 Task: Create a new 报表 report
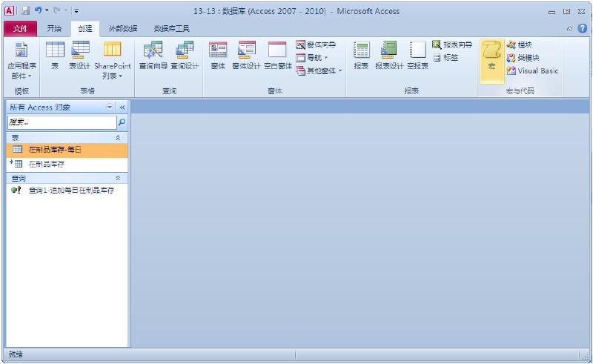click(x=361, y=56)
